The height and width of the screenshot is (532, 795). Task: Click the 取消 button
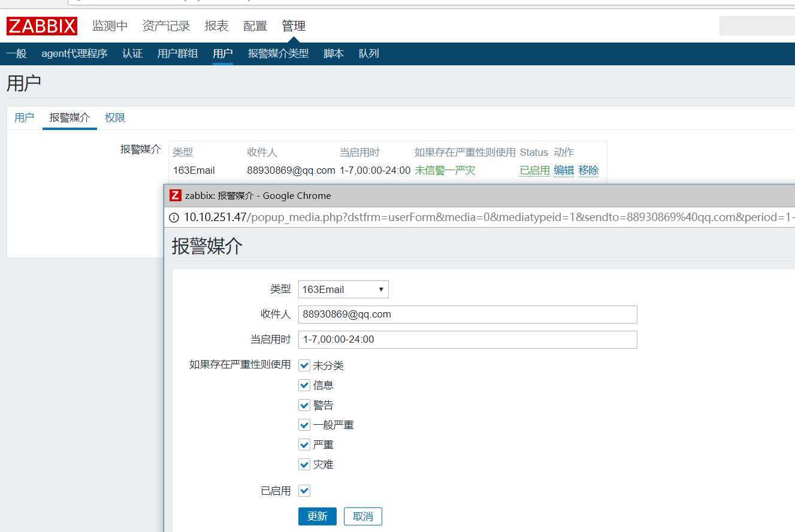pos(363,516)
